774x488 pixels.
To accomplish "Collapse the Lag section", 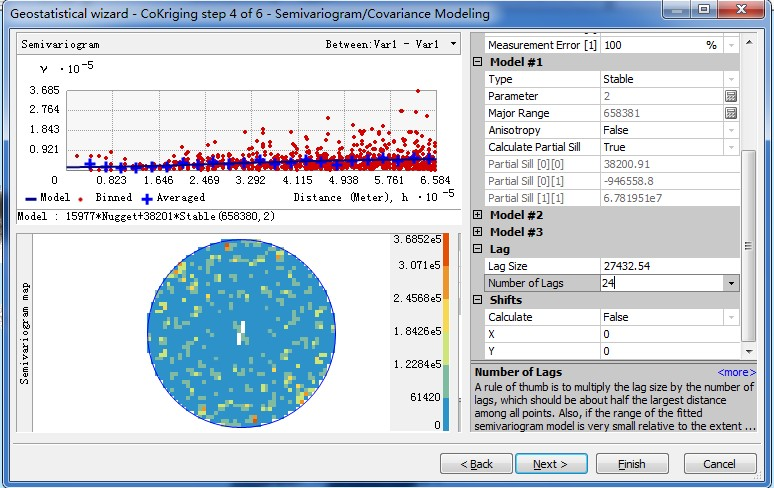I will tap(477, 249).
